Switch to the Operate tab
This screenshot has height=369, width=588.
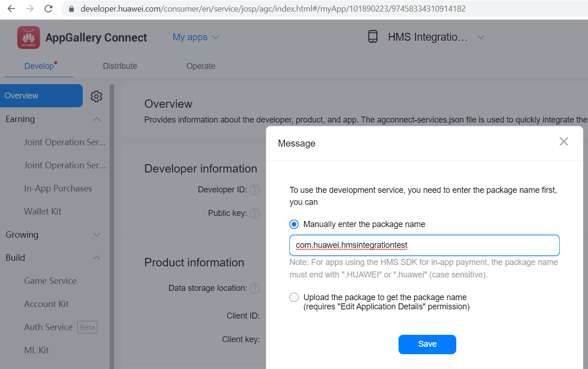[201, 66]
